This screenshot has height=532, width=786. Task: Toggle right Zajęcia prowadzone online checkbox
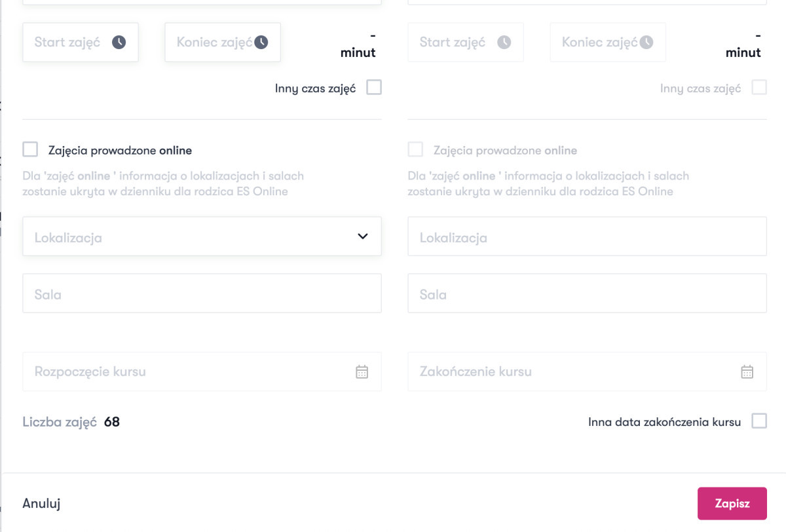[x=415, y=150]
